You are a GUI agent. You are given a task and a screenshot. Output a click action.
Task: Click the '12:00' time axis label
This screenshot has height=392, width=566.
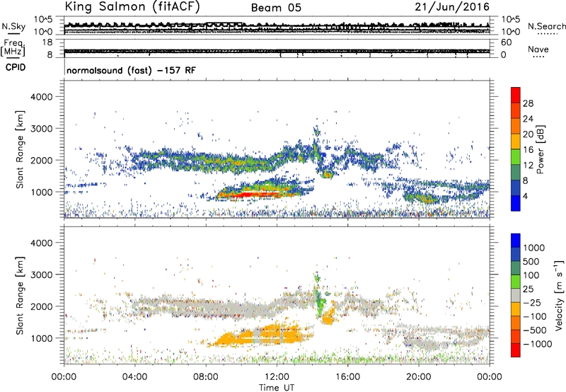pyautogui.click(x=277, y=377)
